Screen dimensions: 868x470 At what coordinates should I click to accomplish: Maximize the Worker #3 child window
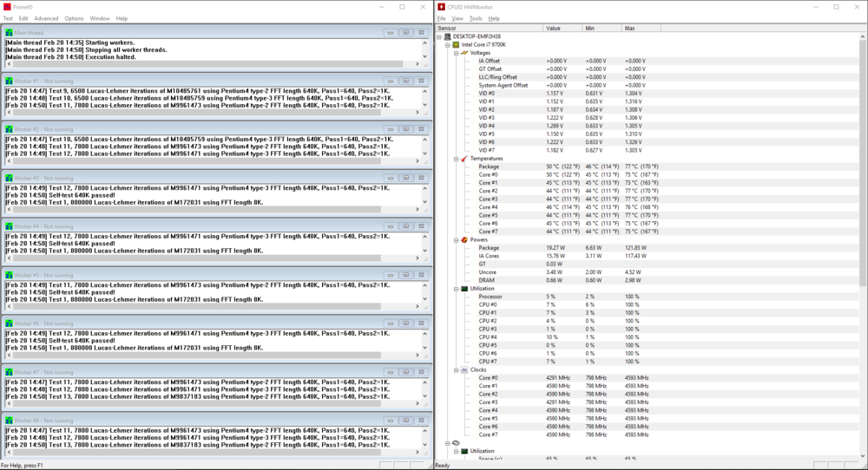click(x=405, y=178)
